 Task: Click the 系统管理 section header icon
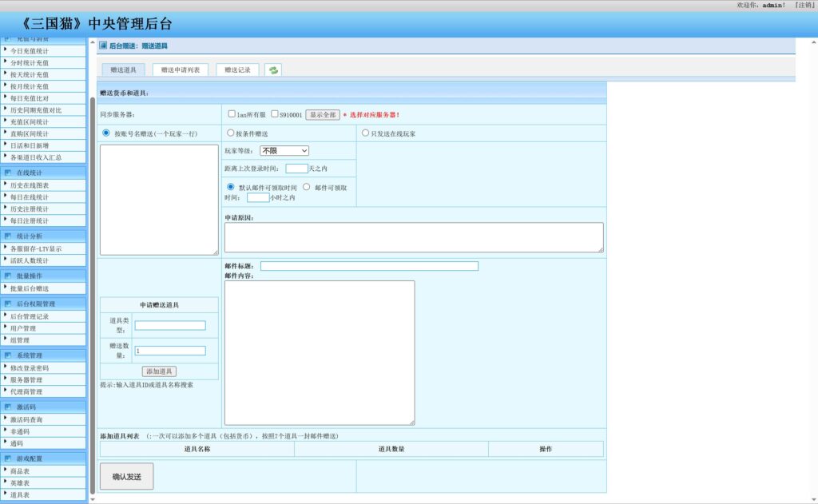8,355
